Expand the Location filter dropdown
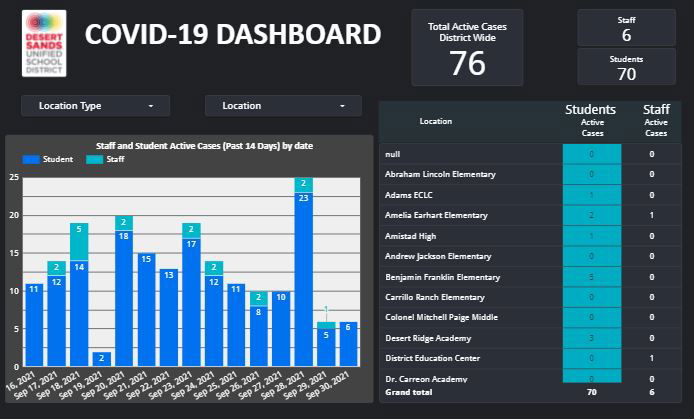Viewport: 694px width, 419px height. (x=283, y=105)
